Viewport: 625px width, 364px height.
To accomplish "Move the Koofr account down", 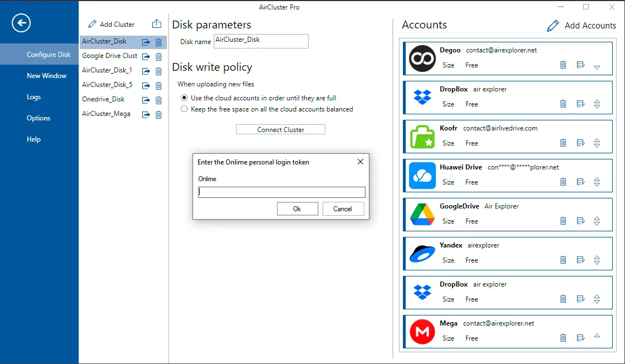I will 597,145.
